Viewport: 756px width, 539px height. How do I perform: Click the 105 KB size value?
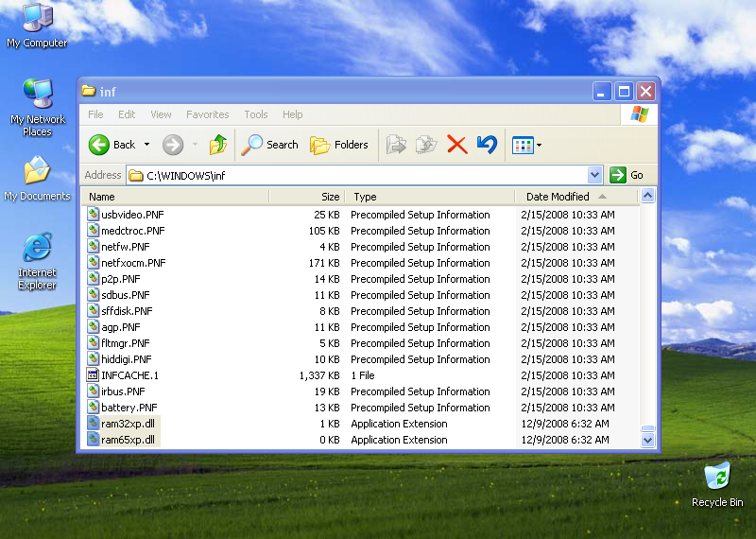click(x=324, y=231)
